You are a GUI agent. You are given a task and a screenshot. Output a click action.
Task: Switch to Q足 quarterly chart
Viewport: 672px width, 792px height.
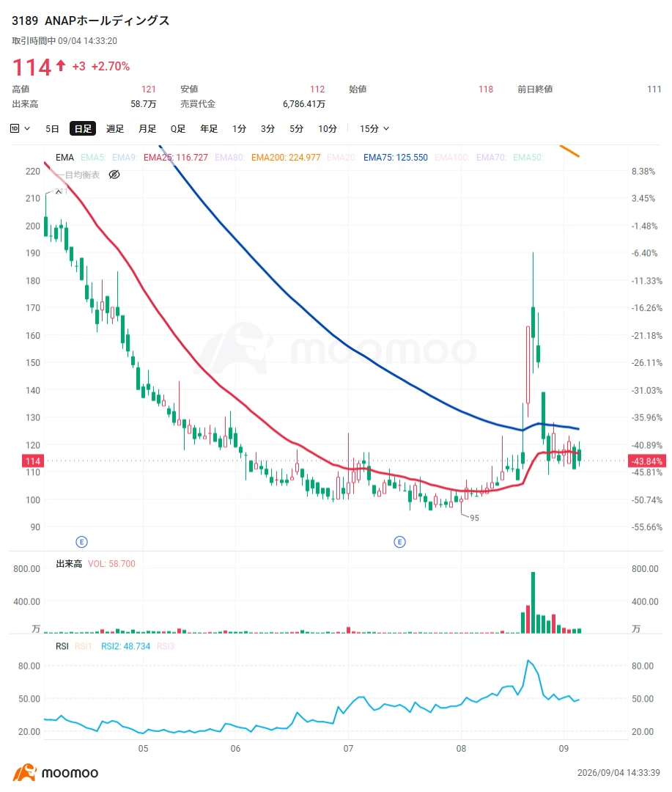178,129
